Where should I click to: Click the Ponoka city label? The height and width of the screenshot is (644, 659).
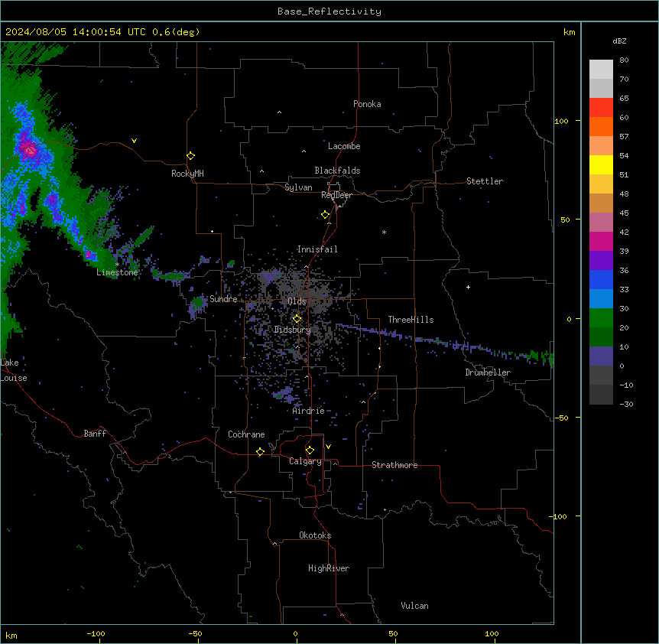[x=367, y=104]
